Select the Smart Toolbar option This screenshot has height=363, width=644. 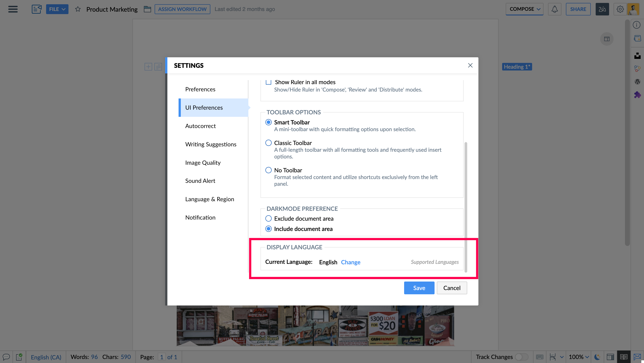268,122
